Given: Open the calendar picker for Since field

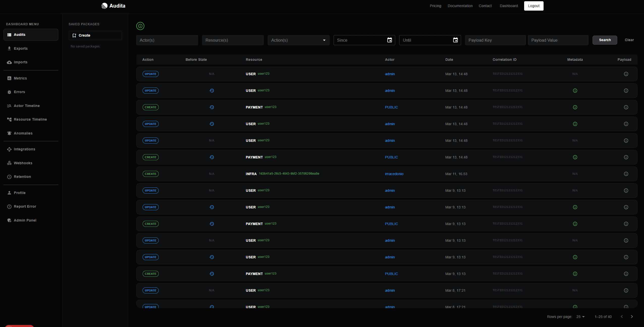Looking at the screenshot, I should point(389,40).
